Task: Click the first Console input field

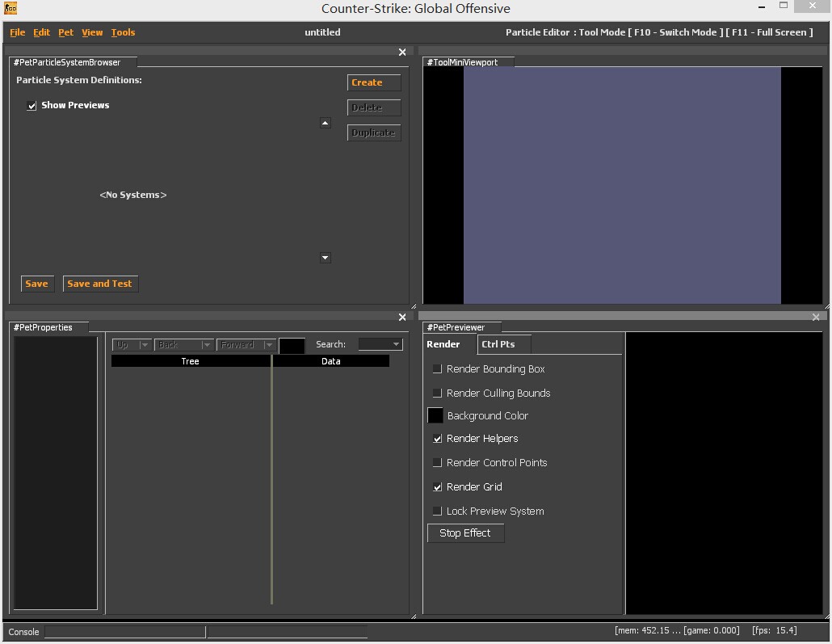Action: coord(125,631)
